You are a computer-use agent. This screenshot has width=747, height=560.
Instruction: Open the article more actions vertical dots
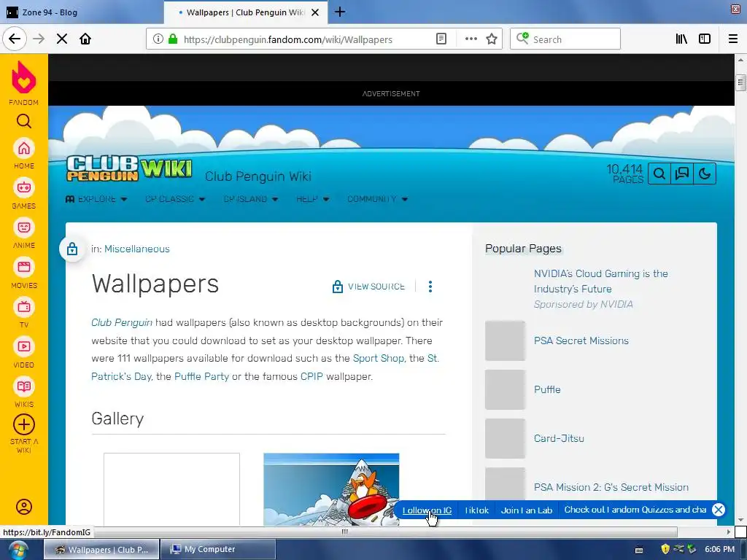pyautogui.click(x=430, y=286)
